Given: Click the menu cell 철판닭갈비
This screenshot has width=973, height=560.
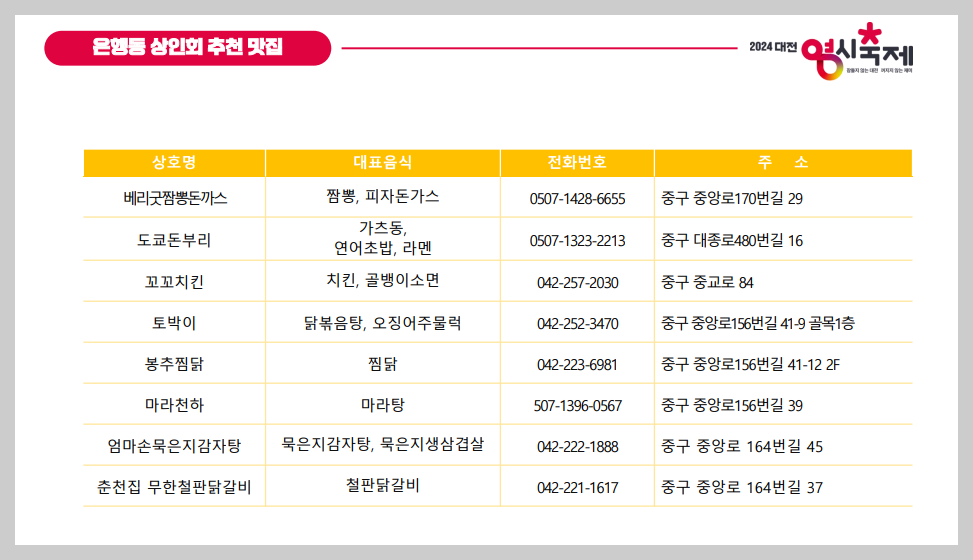Looking at the screenshot, I should [x=383, y=485].
